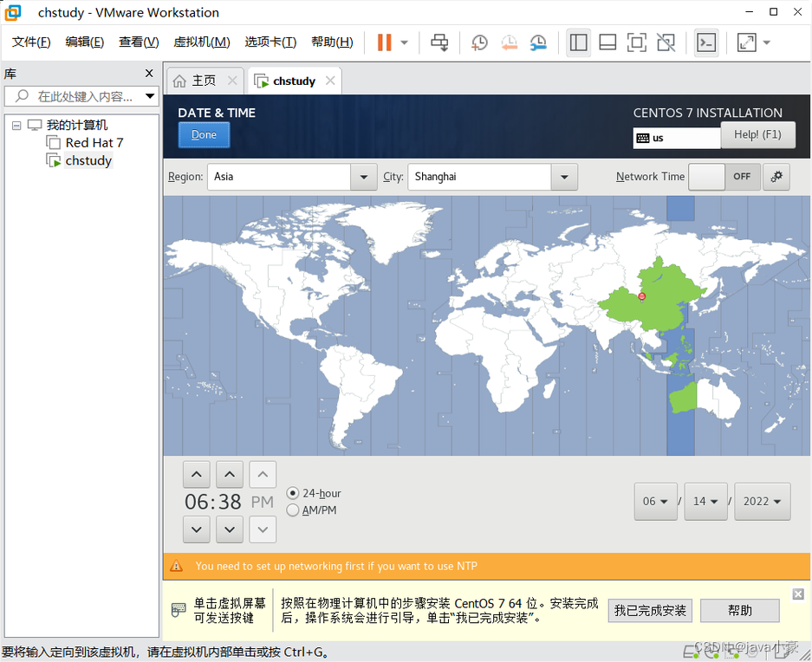Close the chstudy tab

(x=330, y=81)
